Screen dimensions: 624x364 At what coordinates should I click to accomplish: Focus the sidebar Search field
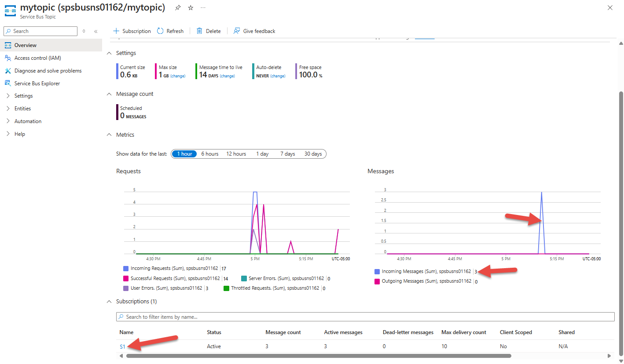point(40,31)
